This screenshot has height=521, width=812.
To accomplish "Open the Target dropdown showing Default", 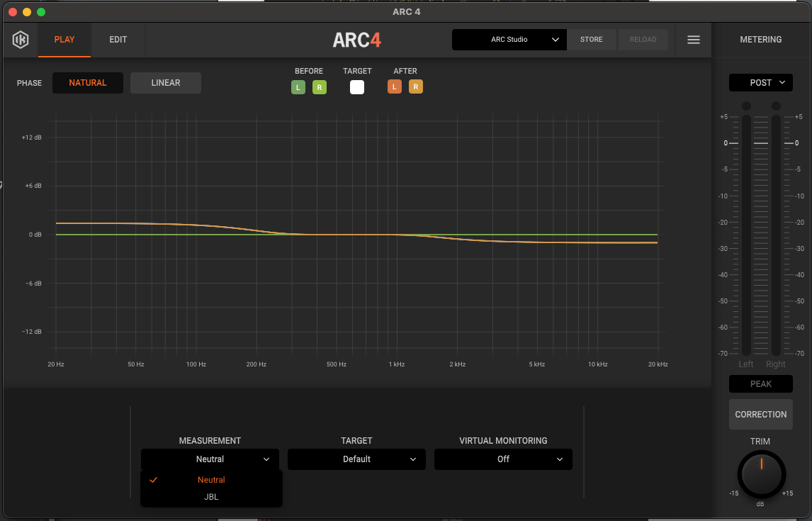I will (357, 459).
